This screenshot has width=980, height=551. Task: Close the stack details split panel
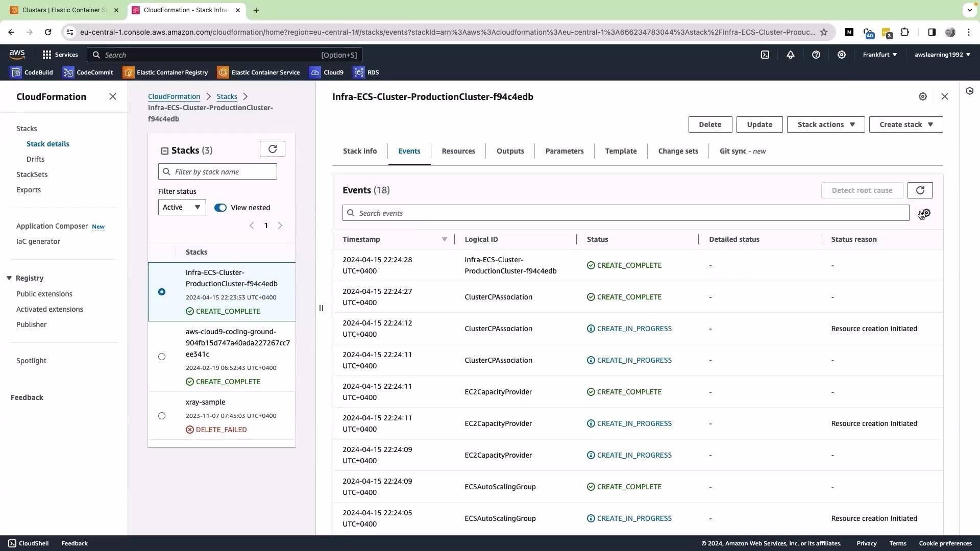pos(945,96)
